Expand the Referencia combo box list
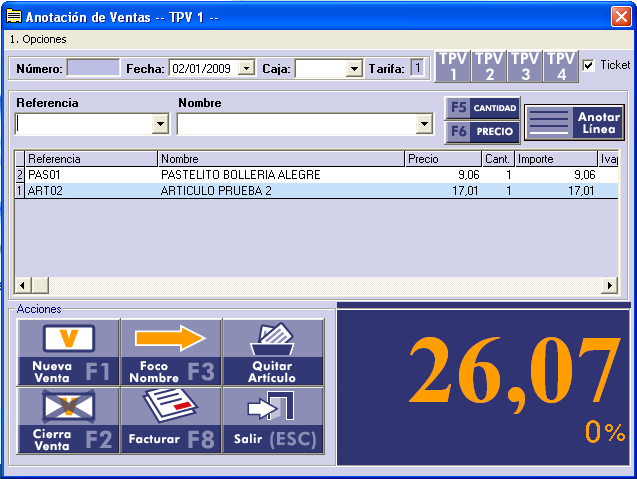This screenshot has height=479, width=637. 161,124
